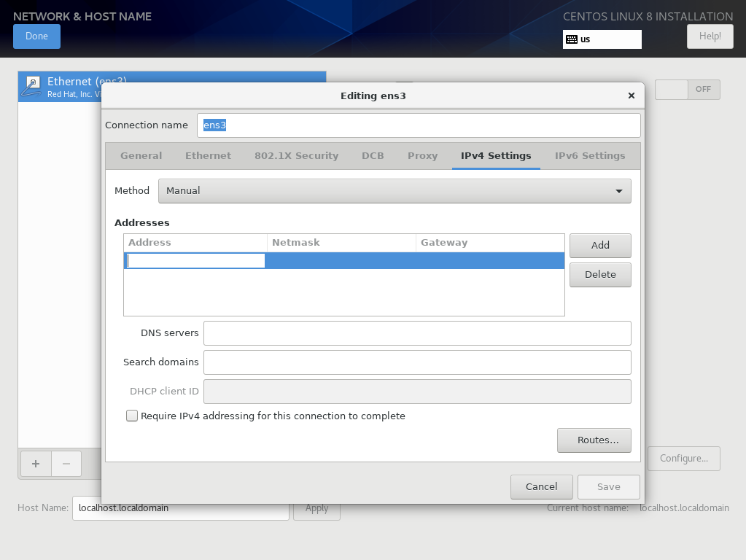Viewport: 746px width, 560px height.
Task: Open the Method dropdown set to Manual
Action: [395, 191]
